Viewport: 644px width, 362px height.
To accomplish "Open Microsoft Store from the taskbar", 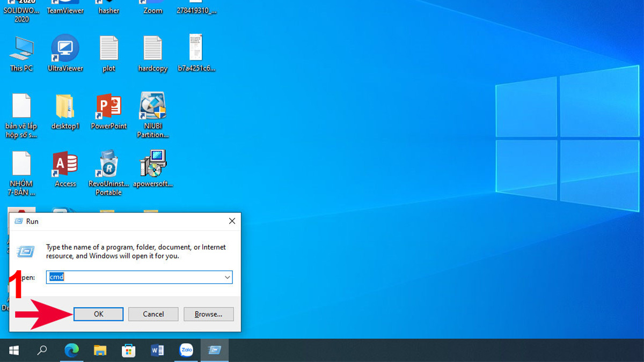I will coord(128,351).
